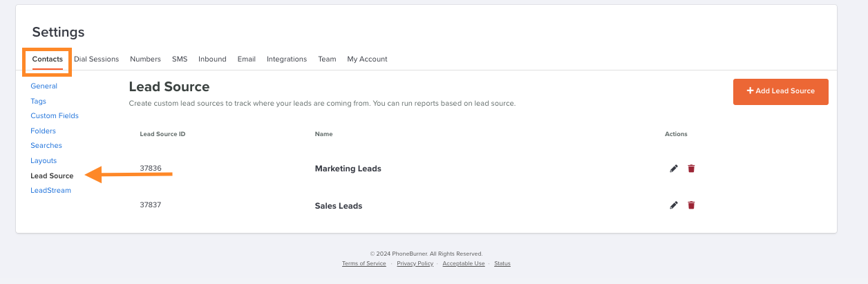Screen dimensions: 868x284
Task: Select the Inbound tab
Action: pos(212,59)
